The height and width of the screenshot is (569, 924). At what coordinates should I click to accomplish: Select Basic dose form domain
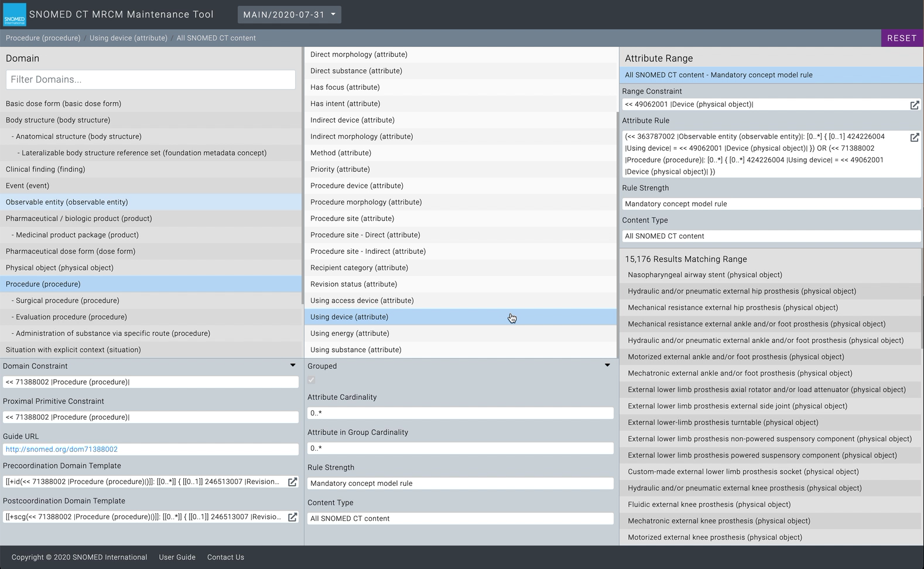point(151,104)
